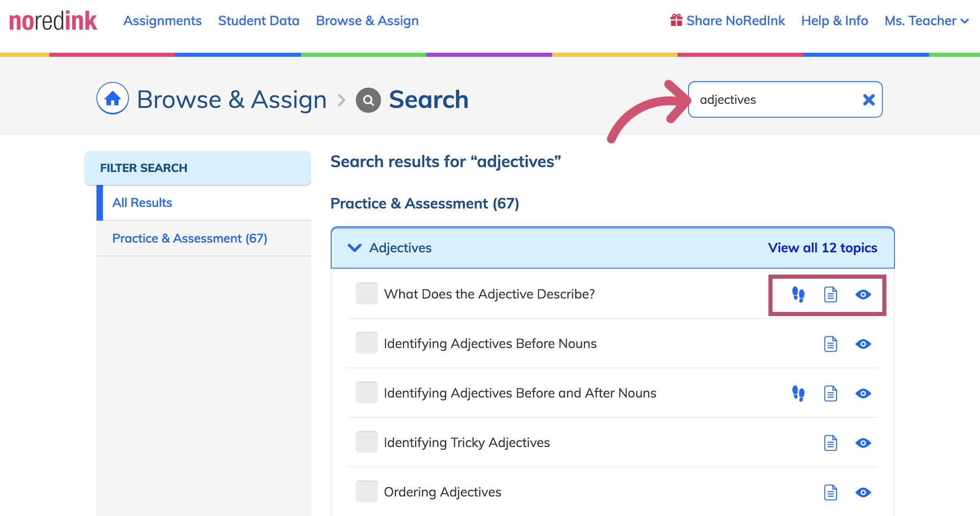This screenshot has height=516, width=980.
Task: Preview Ordering Adjectives with eye icon
Action: click(863, 492)
